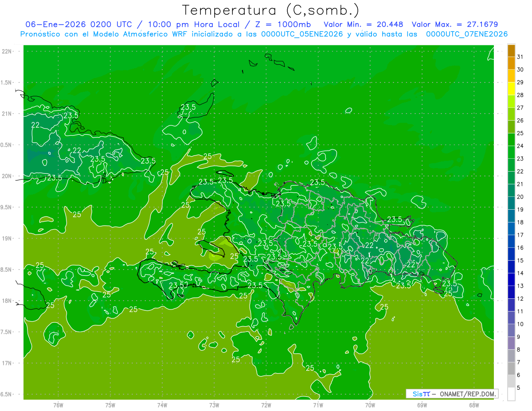This screenshot has width=532, height=411.
Task: Click the 18N latitude axis label
Action: [7, 301]
